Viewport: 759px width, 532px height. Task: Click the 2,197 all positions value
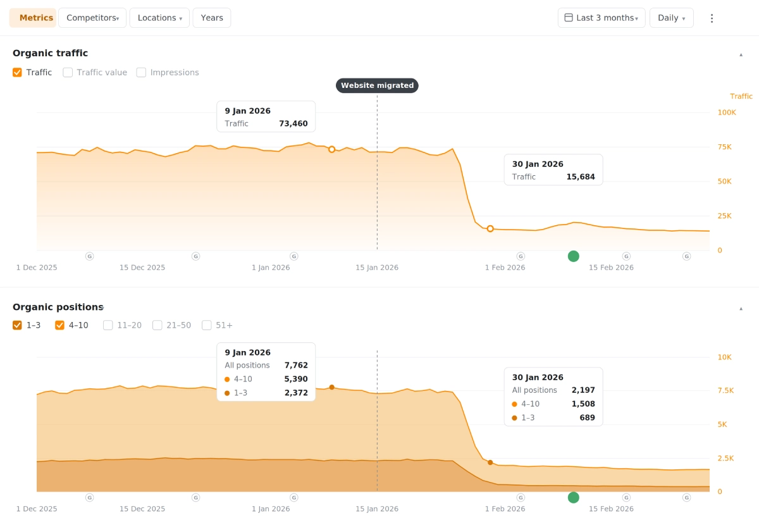pos(583,390)
